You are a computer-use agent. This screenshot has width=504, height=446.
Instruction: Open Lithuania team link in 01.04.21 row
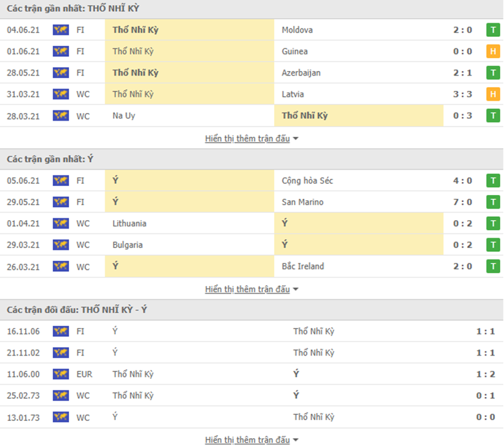(x=129, y=223)
